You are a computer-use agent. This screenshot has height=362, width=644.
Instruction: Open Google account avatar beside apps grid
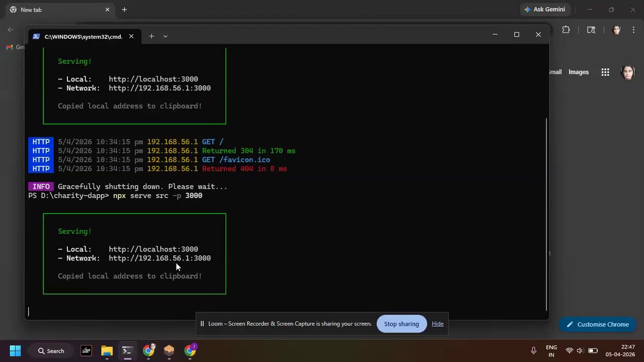(628, 72)
